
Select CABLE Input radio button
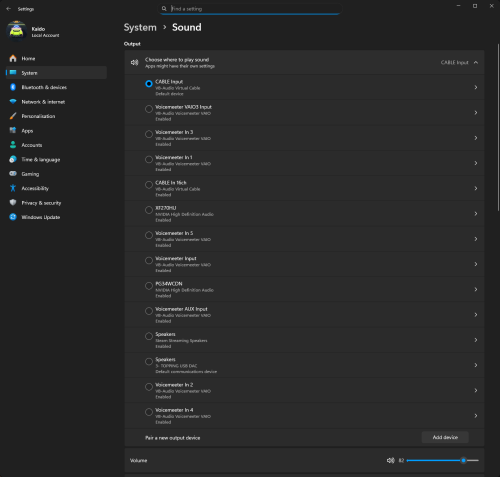tap(149, 84)
